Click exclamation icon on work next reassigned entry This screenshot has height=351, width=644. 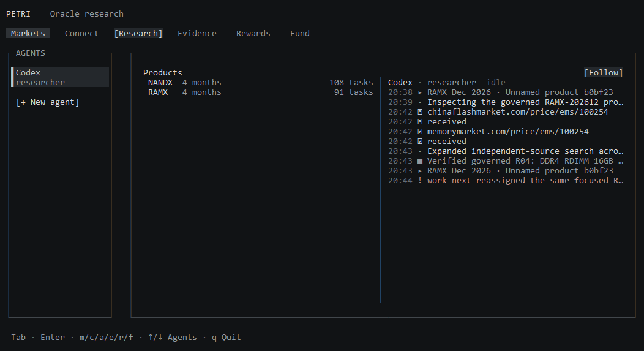tap(420, 181)
